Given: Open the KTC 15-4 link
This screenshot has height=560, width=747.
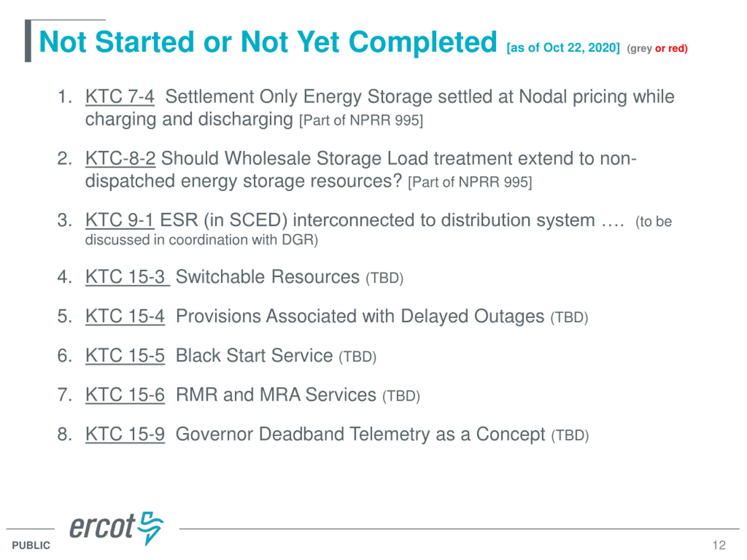Looking at the screenshot, I should click(125, 316).
